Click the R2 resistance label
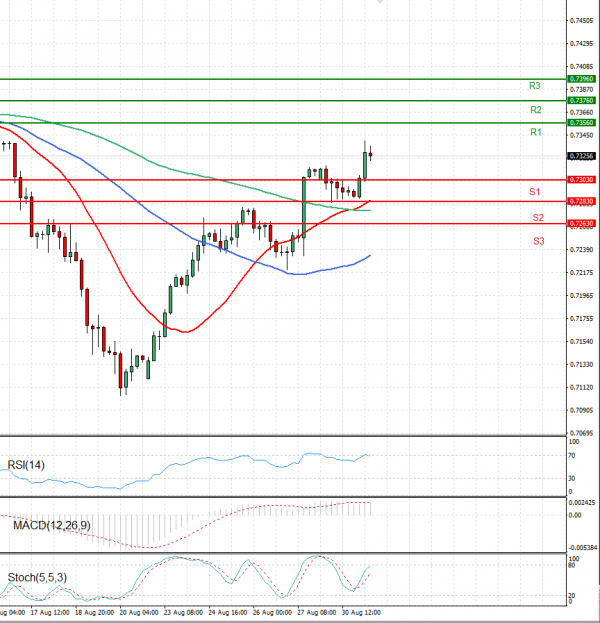The image size is (600, 623). point(536,110)
